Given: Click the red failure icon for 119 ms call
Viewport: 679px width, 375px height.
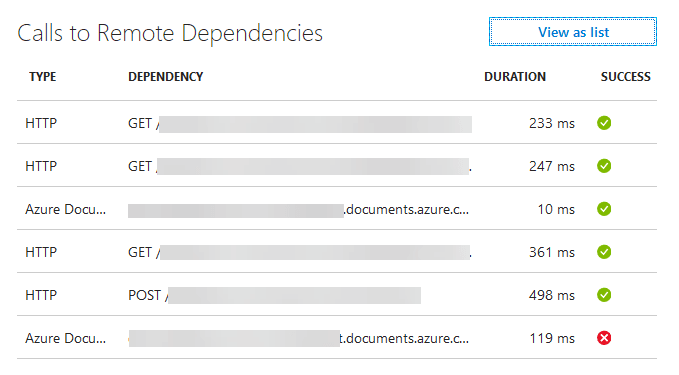Looking at the screenshot, I should (604, 338).
